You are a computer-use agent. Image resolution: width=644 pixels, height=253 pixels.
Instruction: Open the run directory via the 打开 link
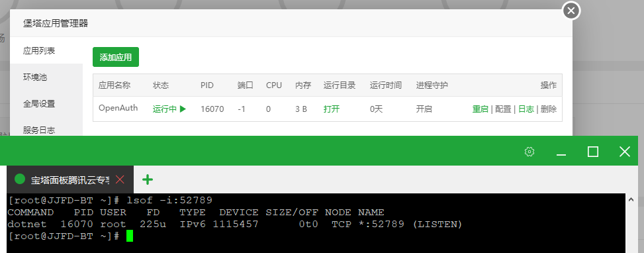pos(332,109)
